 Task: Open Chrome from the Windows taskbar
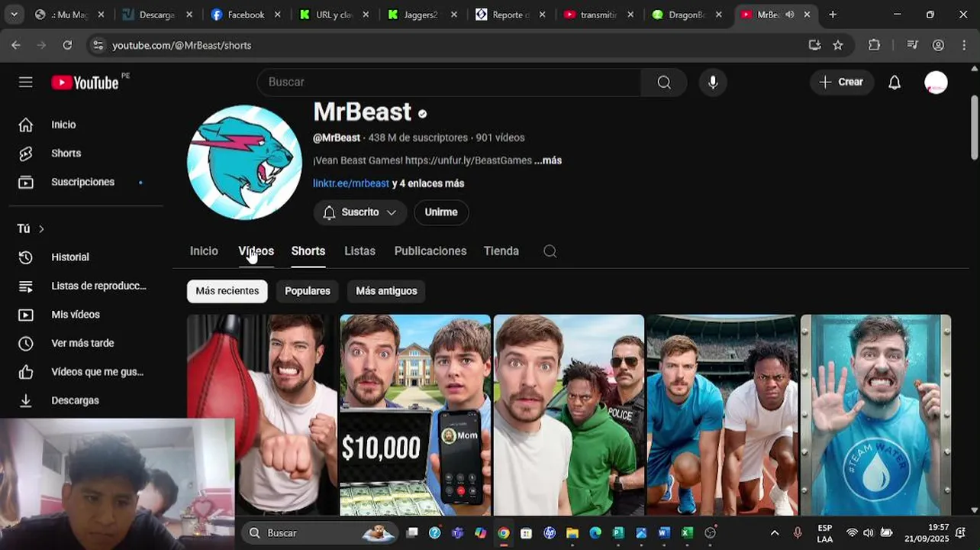504,533
